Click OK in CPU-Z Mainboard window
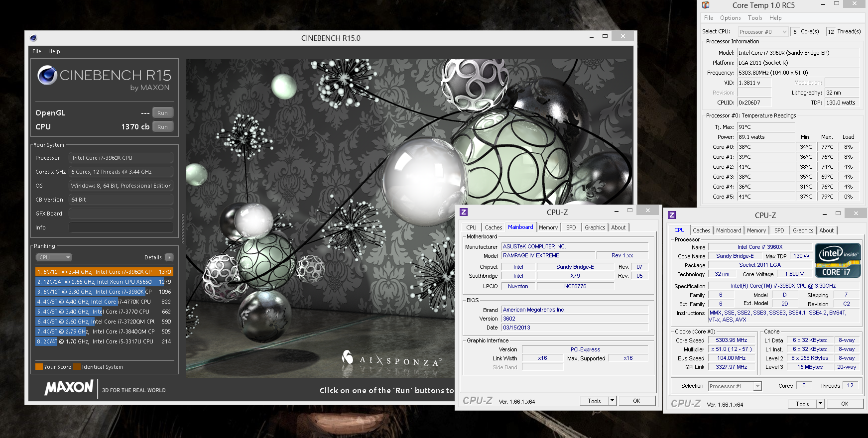Image resolution: width=868 pixels, height=438 pixels. pyautogui.click(x=636, y=401)
